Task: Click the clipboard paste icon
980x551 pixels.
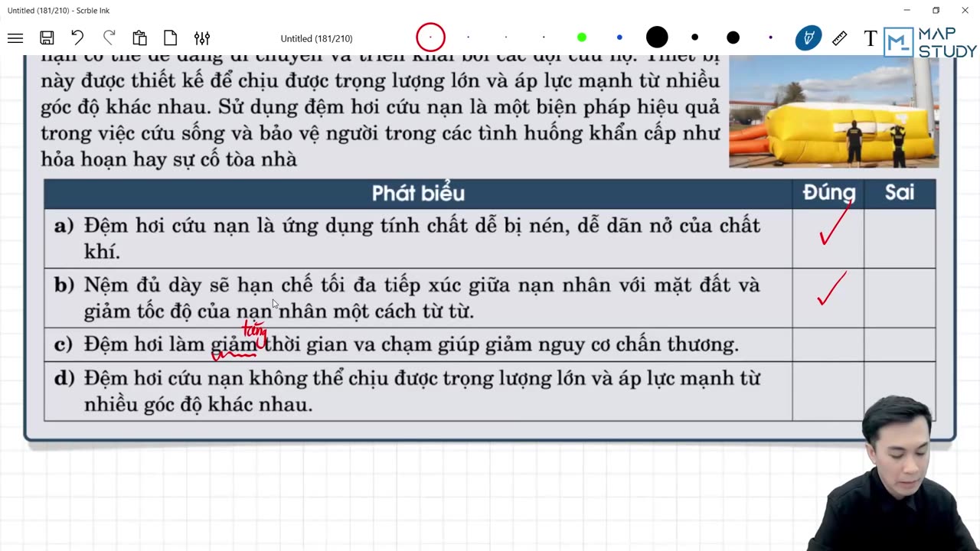Action: tap(139, 38)
